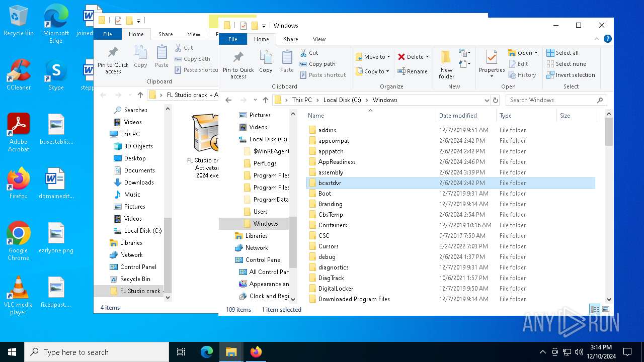
Task: Click Select none
Action: coord(566,64)
